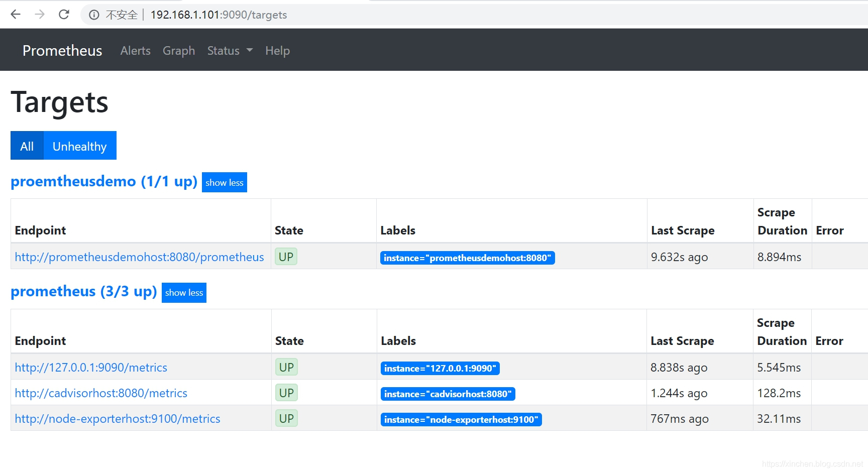The width and height of the screenshot is (868, 473).
Task: Open the cadvisorhost:8080/metrics endpoint link
Action: click(x=101, y=393)
